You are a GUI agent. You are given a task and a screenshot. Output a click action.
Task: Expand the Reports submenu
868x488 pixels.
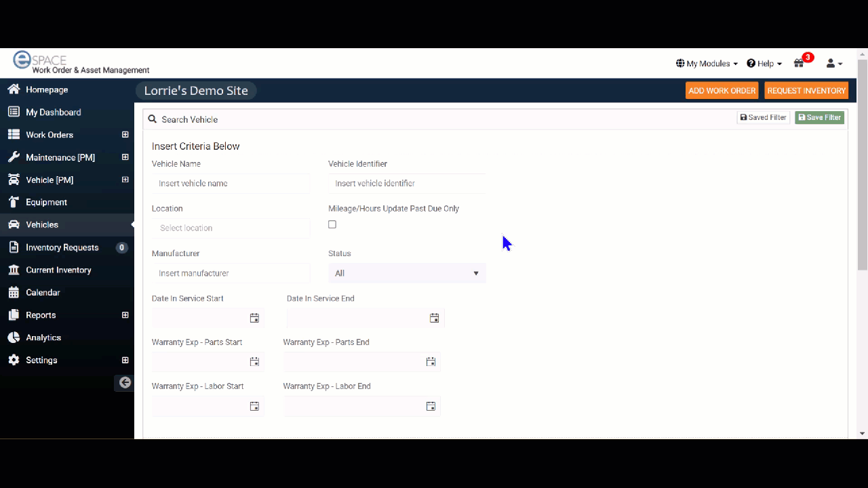point(125,315)
